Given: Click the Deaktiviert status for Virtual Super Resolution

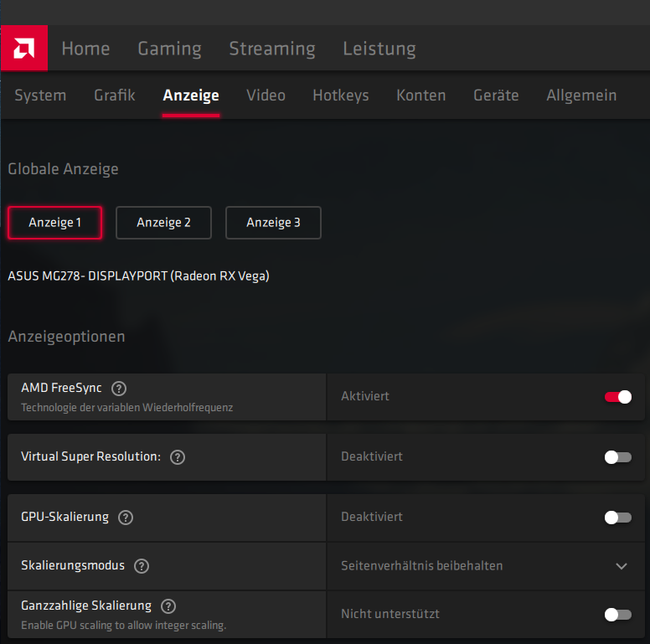Looking at the screenshot, I should (x=371, y=456).
